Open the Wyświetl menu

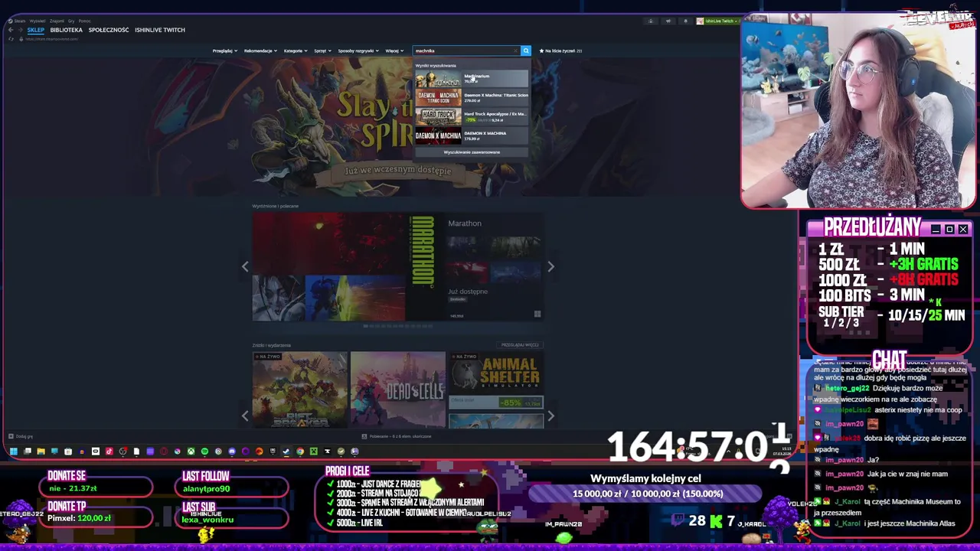(x=38, y=21)
